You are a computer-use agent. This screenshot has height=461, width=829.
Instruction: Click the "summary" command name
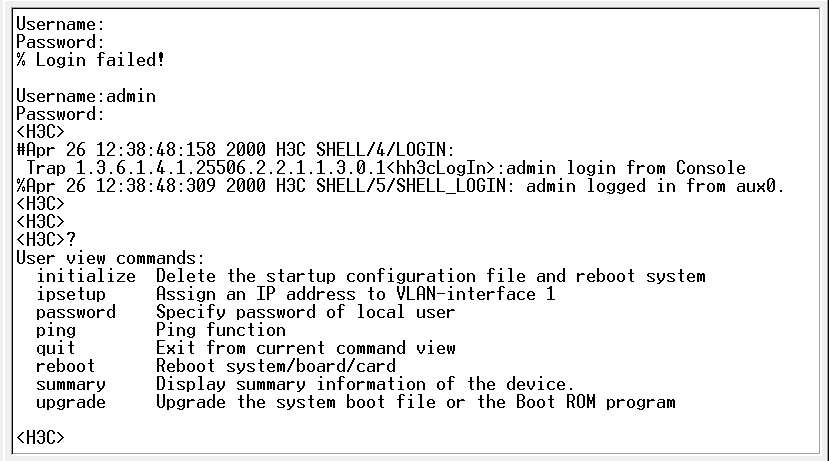[71, 384]
